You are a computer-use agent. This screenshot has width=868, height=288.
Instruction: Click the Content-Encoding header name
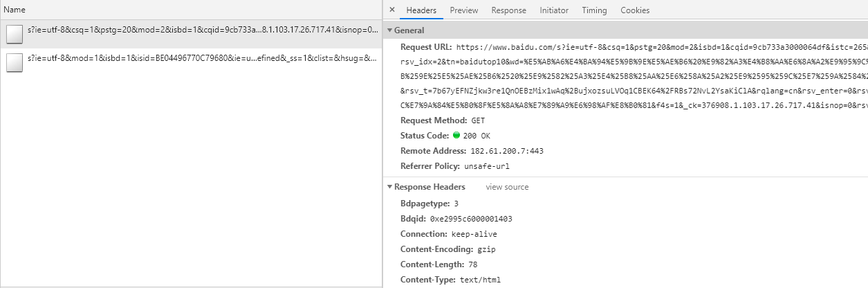click(437, 249)
